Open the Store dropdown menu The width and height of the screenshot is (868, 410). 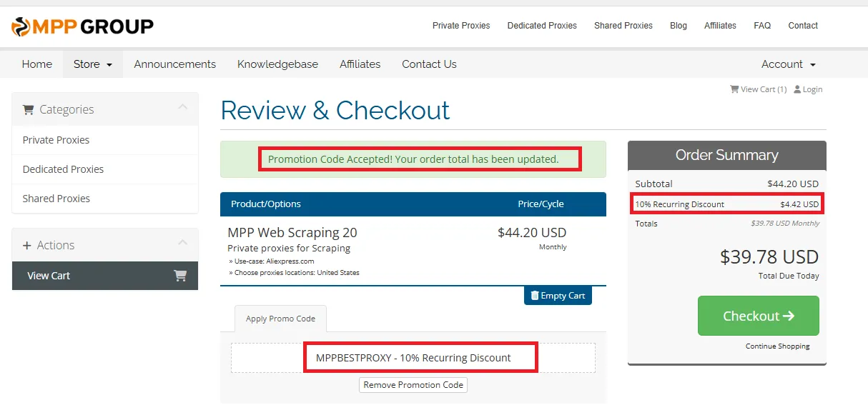pos(93,64)
